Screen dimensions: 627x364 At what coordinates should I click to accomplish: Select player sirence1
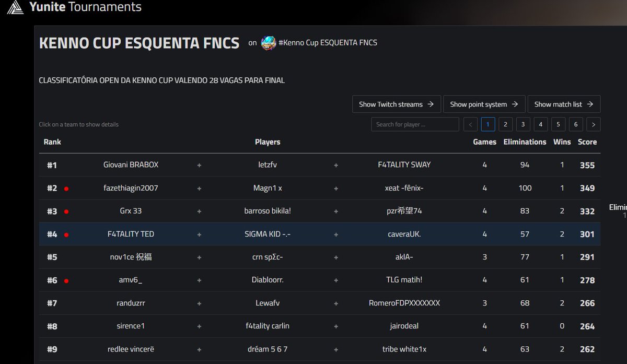(131, 326)
